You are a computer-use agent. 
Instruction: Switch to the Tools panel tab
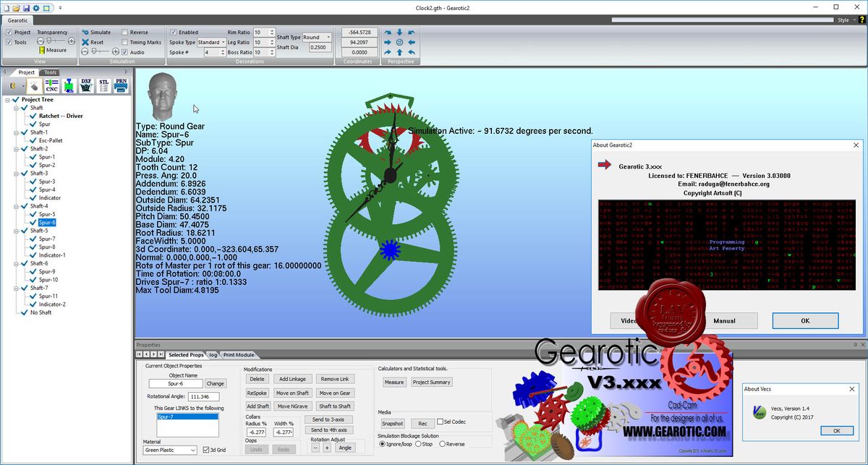(50, 72)
